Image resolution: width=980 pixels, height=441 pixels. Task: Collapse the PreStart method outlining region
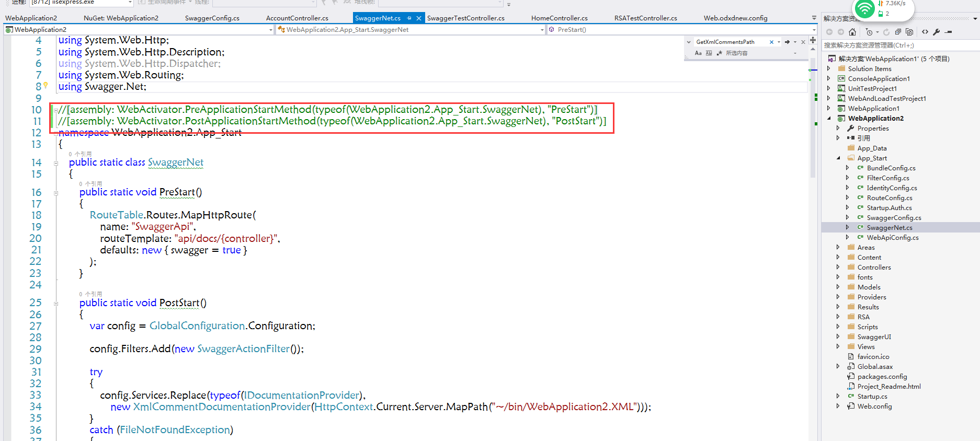coord(55,193)
